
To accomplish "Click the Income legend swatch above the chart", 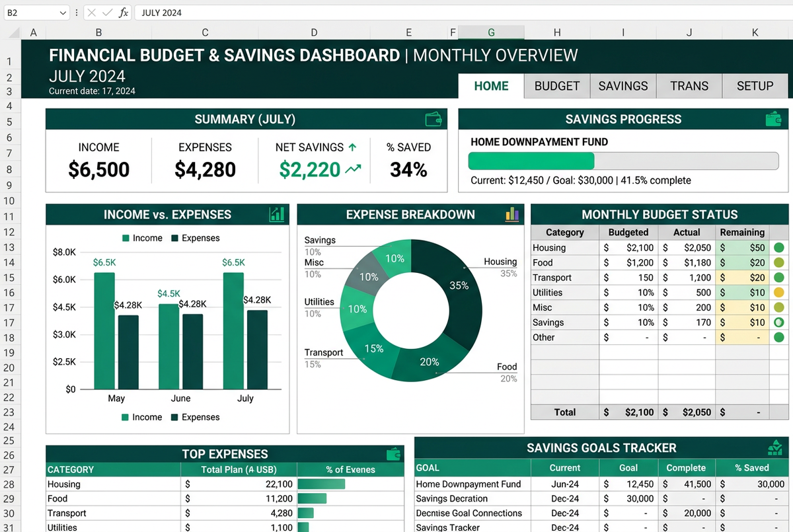I will click(126, 239).
